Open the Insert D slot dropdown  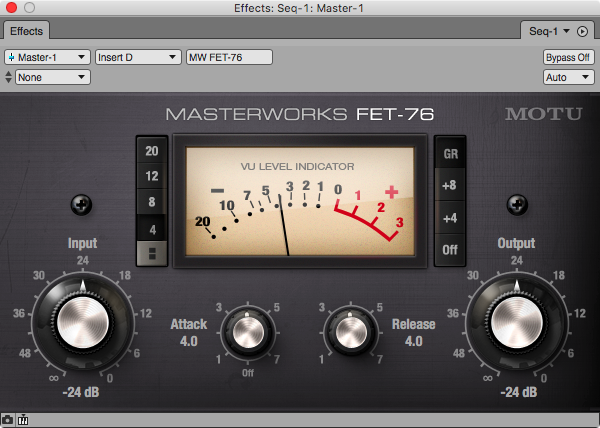(x=138, y=57)
